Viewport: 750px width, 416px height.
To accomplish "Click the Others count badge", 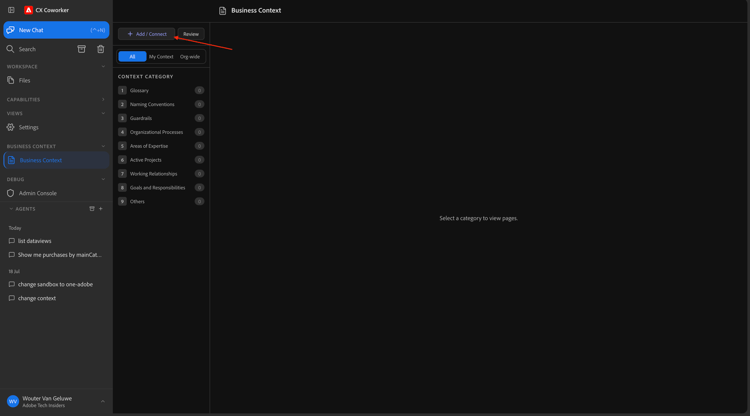I will [x=199, y=201].
